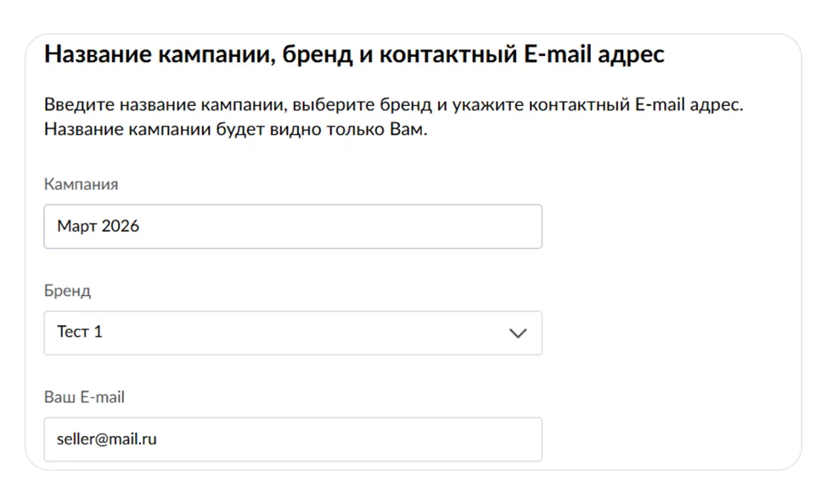The height and width of the screenshot is (504, 827).
Task: Select the Тест 1 text in brand selector
Action: click(x=80, y=333)
